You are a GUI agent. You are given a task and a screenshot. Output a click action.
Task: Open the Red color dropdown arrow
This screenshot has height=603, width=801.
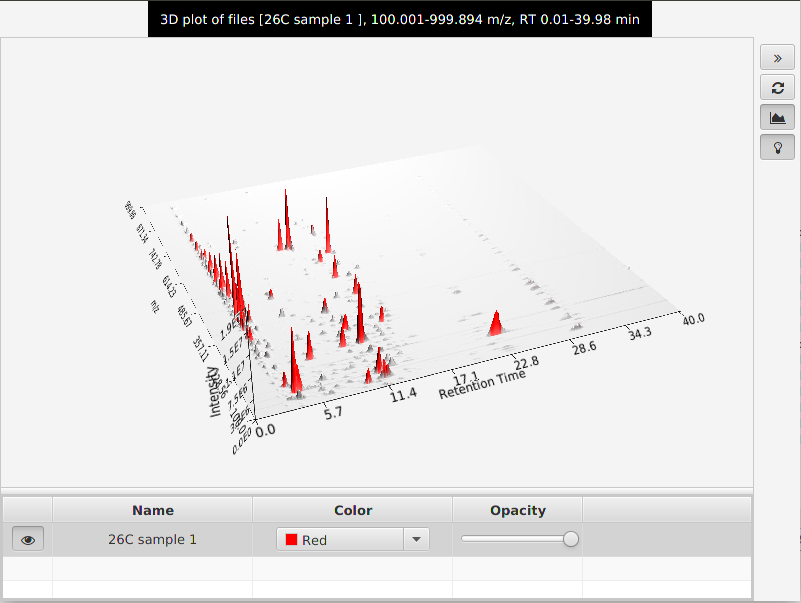[x=416, y=540]
